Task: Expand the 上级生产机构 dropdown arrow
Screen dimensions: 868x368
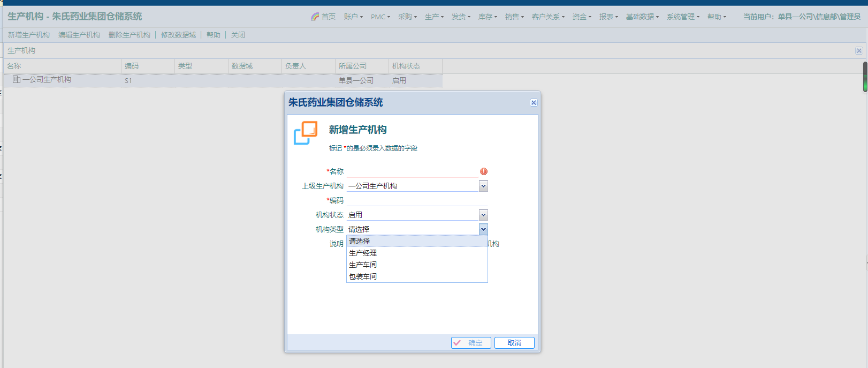Action: point(483,186)
